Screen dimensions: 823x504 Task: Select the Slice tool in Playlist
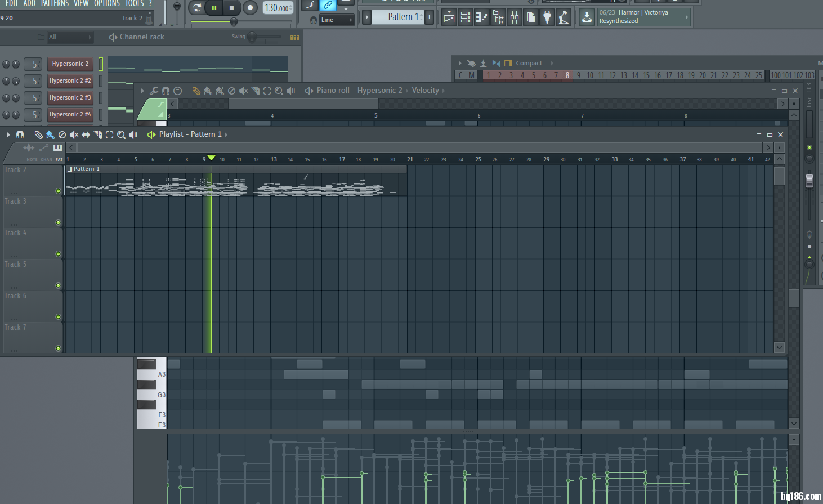click(x=98, y=134)
